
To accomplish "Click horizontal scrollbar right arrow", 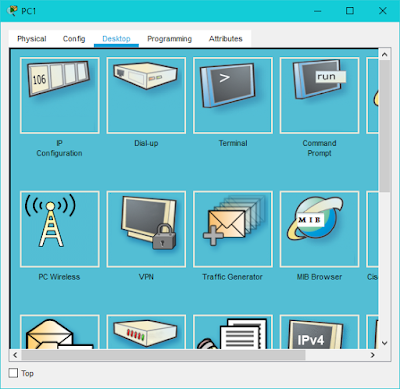I will pos(373,355).
